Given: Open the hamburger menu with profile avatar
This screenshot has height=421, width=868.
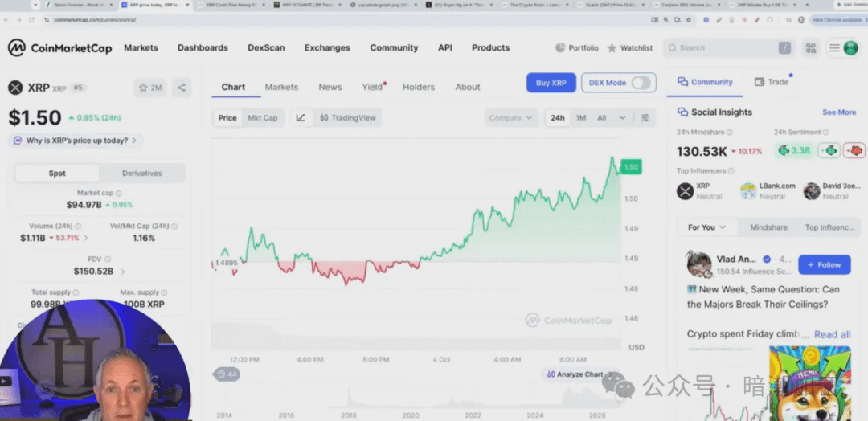Looking at the screenshot, I should (x=843, y=48).
